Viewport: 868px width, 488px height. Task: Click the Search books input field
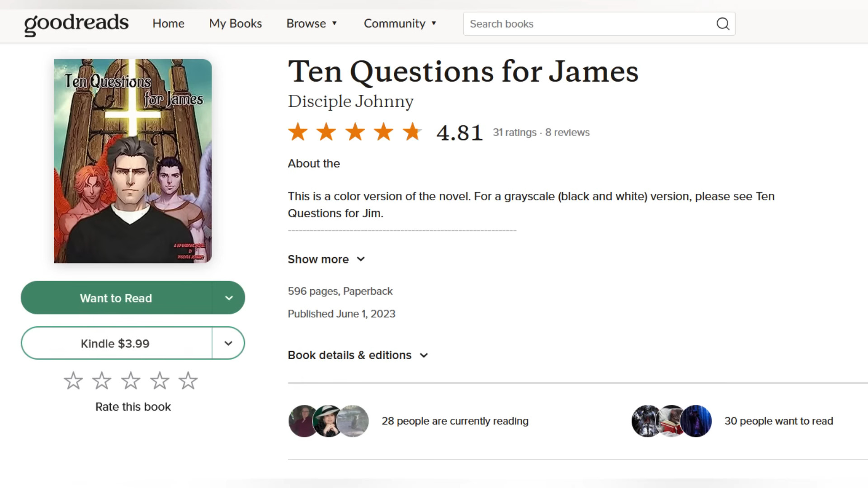588,24
